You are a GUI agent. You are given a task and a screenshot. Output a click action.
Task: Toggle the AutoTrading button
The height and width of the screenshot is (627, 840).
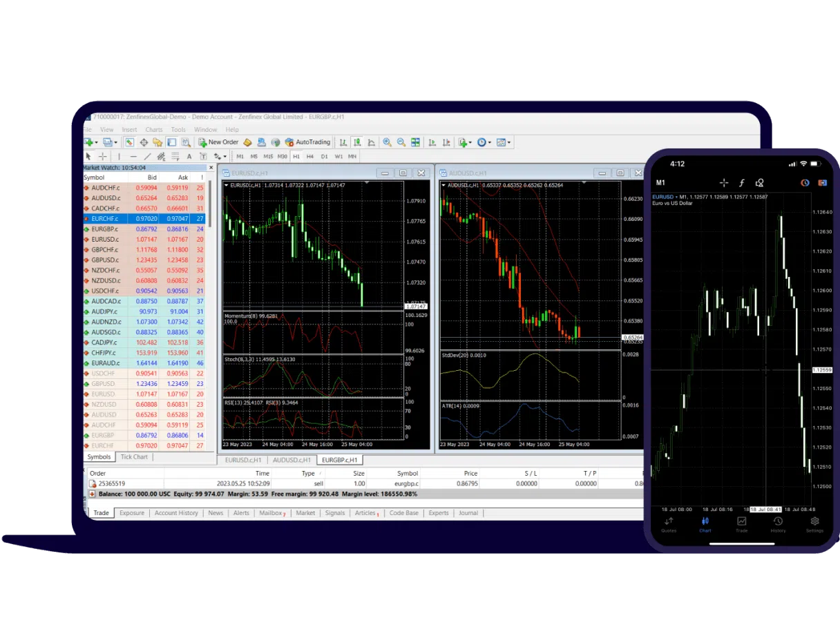pos(307,142)
